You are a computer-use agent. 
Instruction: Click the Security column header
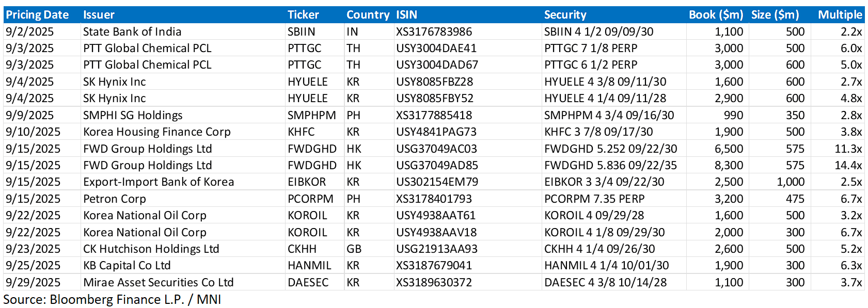click(x=565, y=15)
